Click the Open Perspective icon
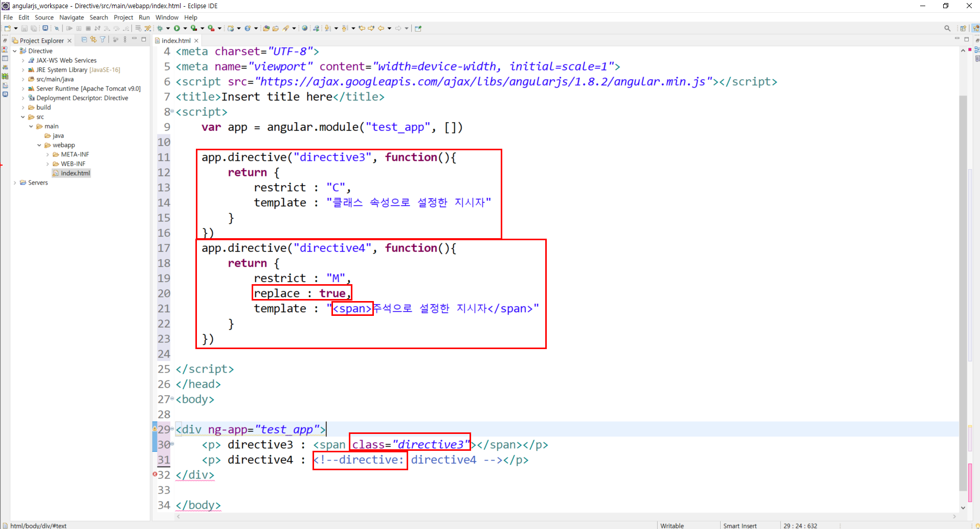The width and height of the screenshot is (980, 529). tap(963, 28)
